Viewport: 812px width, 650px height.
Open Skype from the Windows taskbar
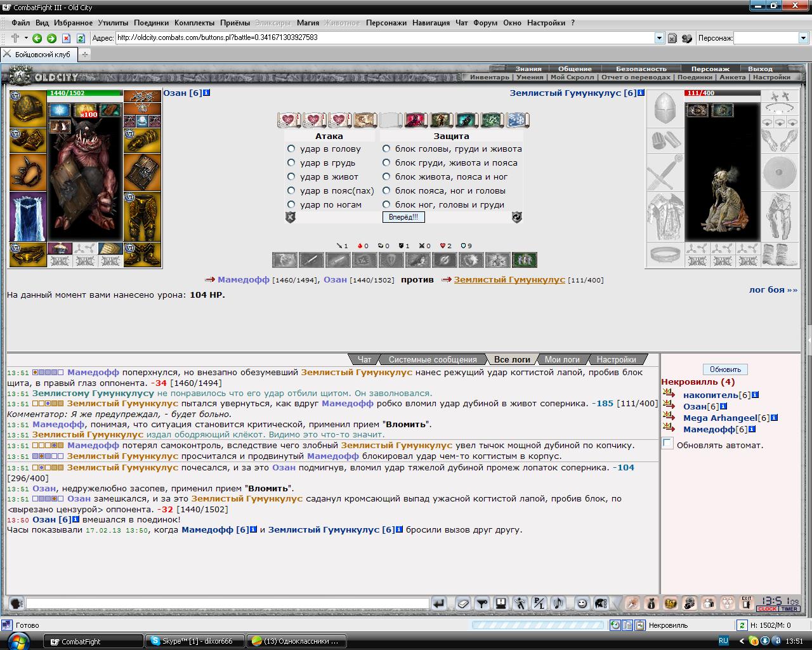(194, 641)
